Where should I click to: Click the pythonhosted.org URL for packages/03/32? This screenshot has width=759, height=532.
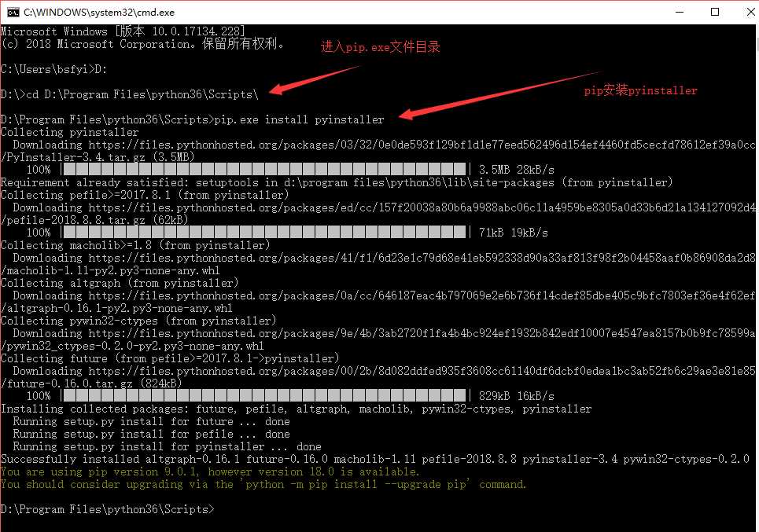click(x=422, y=145)
